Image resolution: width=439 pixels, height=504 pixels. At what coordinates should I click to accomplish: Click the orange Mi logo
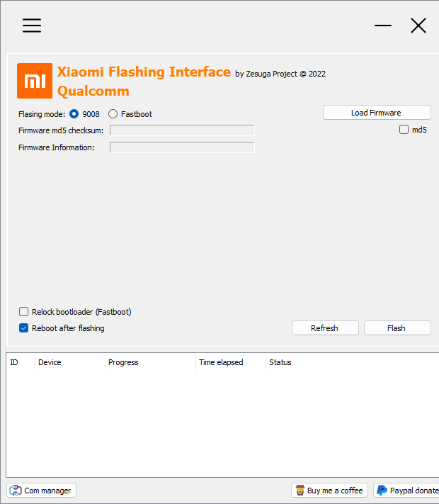35,81
